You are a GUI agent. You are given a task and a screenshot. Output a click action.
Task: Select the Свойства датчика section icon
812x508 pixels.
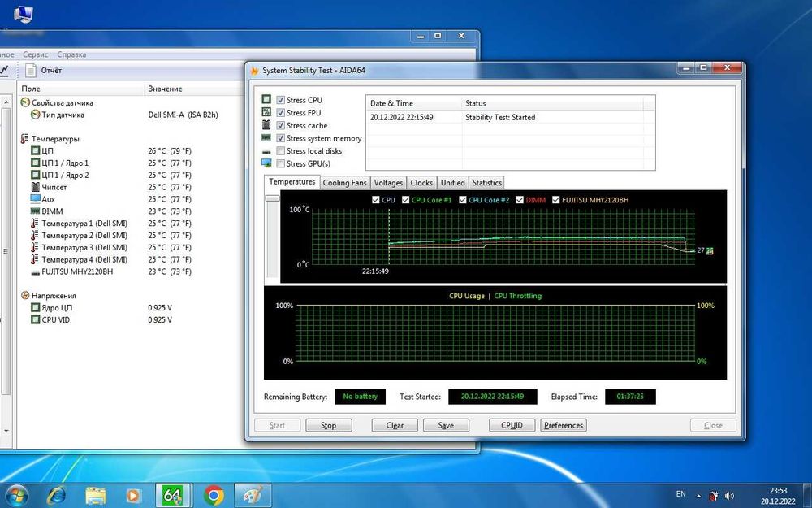25,102
